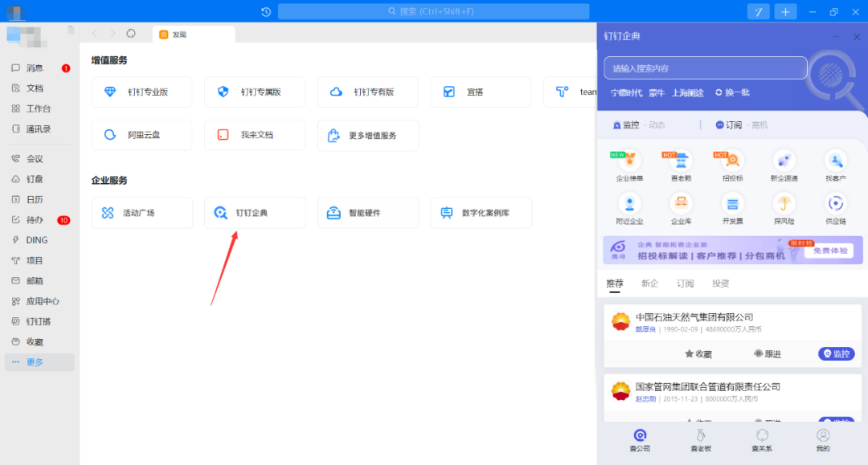
Task: Open 查关系 bottom tab
Action: pos(762,441)
